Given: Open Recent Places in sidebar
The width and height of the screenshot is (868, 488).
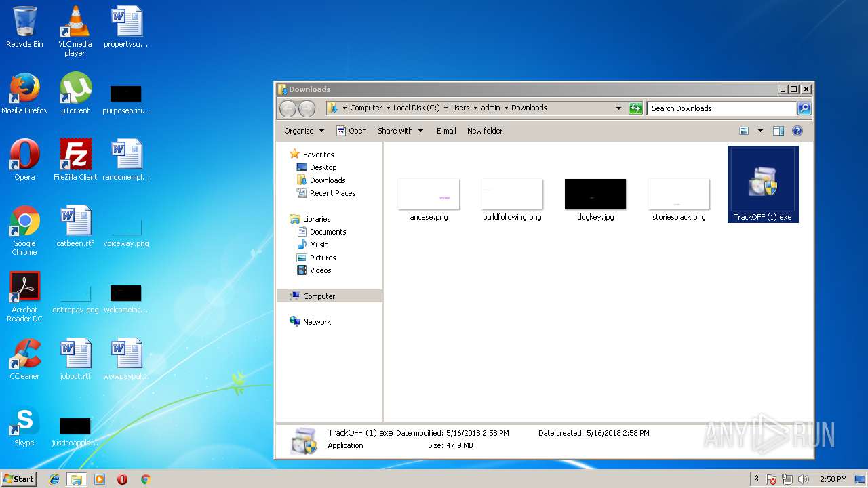Looking at the screenshot, I should [332, 193].
